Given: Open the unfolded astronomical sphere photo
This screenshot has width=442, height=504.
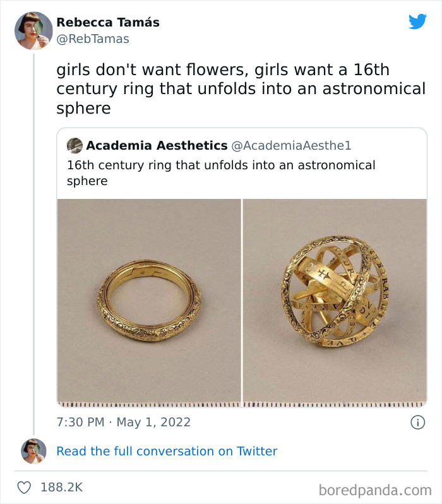Looking at the screenshot, I should (335, 300).
